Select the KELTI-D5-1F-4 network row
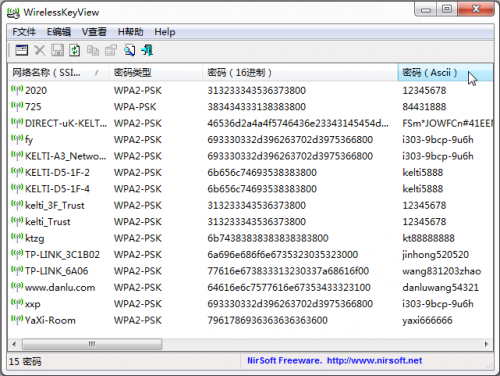 251,189
